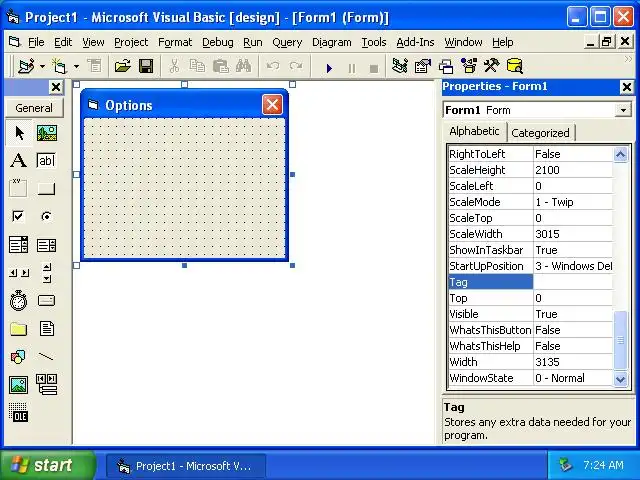Select the Frame tool
The image size is (640, 480).
coord(19,188)
